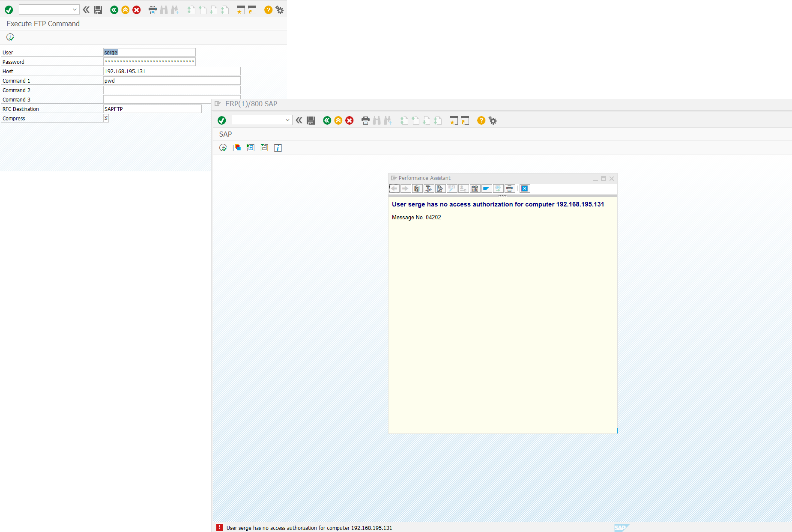Click yellow Exit icon in FTP Command window
This screenshot has height=532, width=792.
(125, 10)
